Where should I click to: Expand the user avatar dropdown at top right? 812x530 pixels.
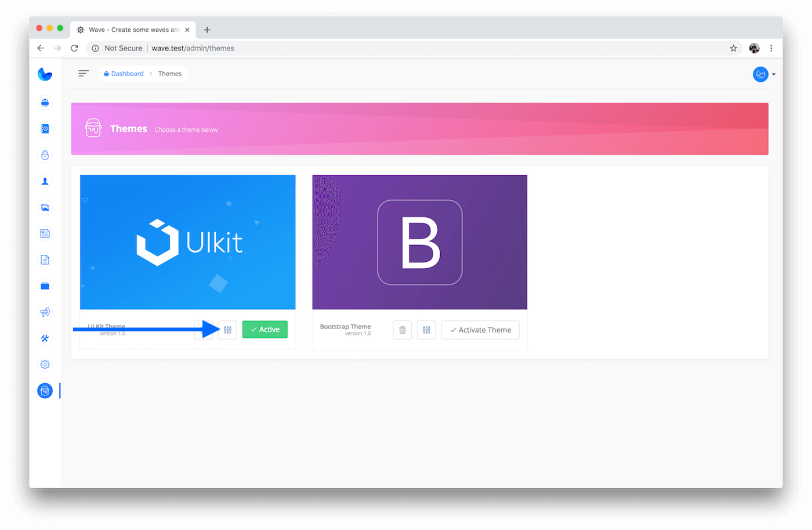[x=764, y=74]
